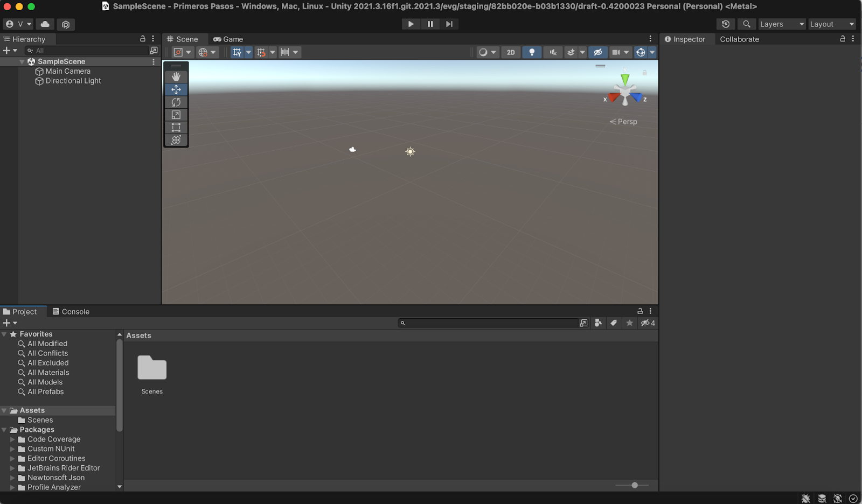Switch to the Scene tab
862x504 pixels.
click(x=183, y=39)
